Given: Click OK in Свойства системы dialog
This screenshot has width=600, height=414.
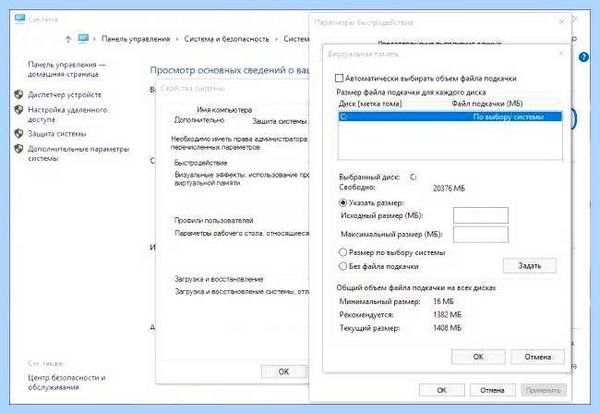Looking at the screenshot, I should [284, 372].
